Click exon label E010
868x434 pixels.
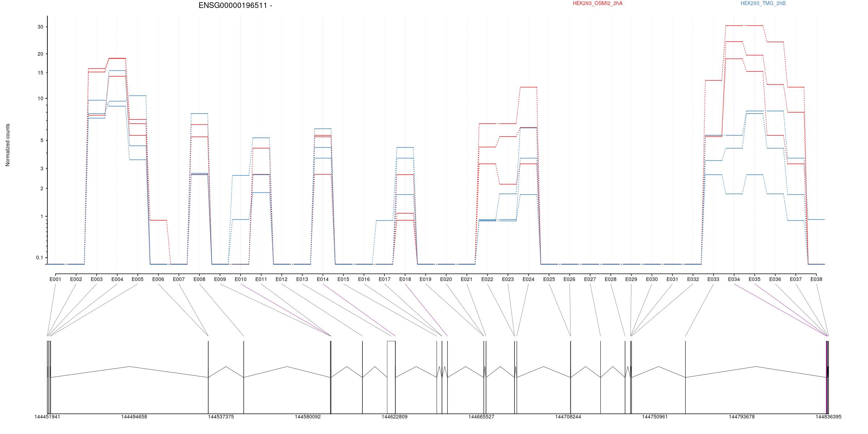click(241, 279)
